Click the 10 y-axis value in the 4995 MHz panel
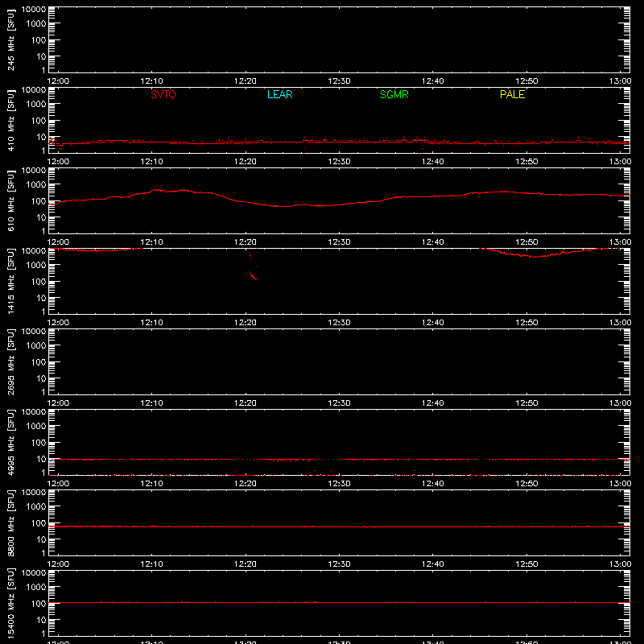Screen dimensions: 644x644 click(x=41, y=459)
